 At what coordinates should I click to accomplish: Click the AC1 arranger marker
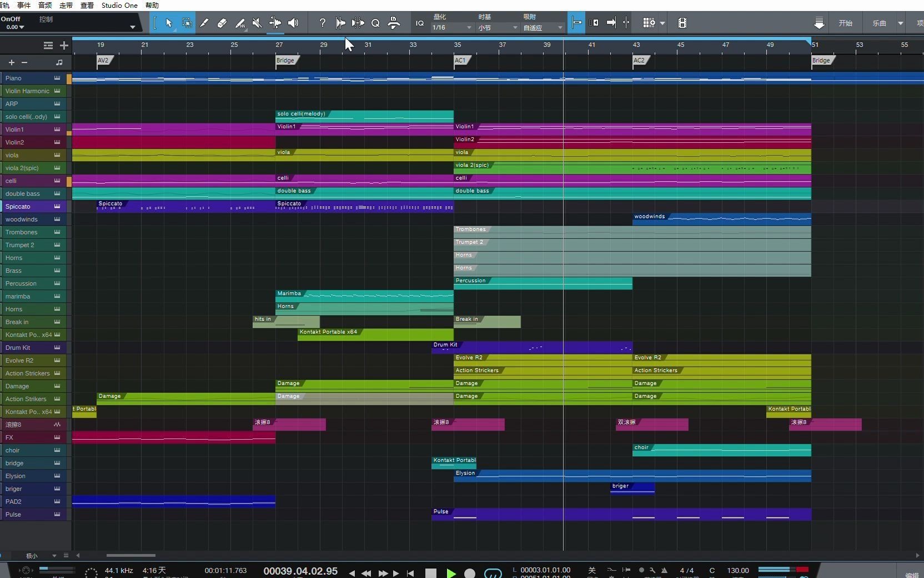(x=461, y=60)
